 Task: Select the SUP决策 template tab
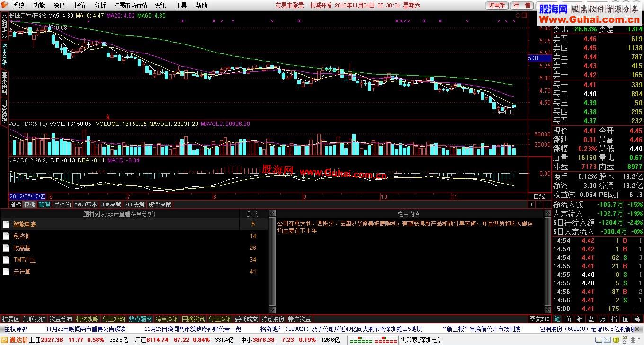click(135, 204)
